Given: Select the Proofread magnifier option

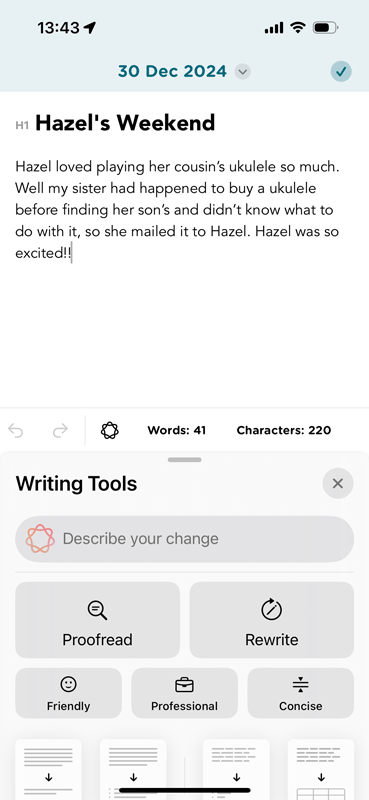Looking at the screenshot, I should tap(97, 620).
